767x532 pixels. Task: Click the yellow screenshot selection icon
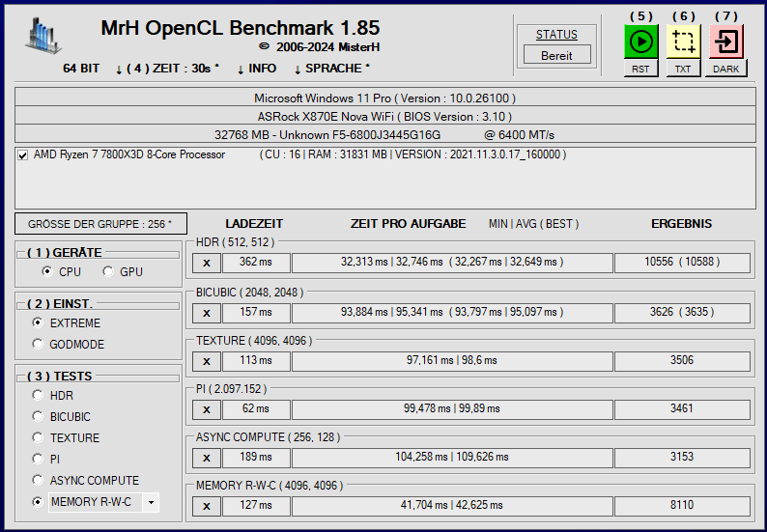pos(683,42)
